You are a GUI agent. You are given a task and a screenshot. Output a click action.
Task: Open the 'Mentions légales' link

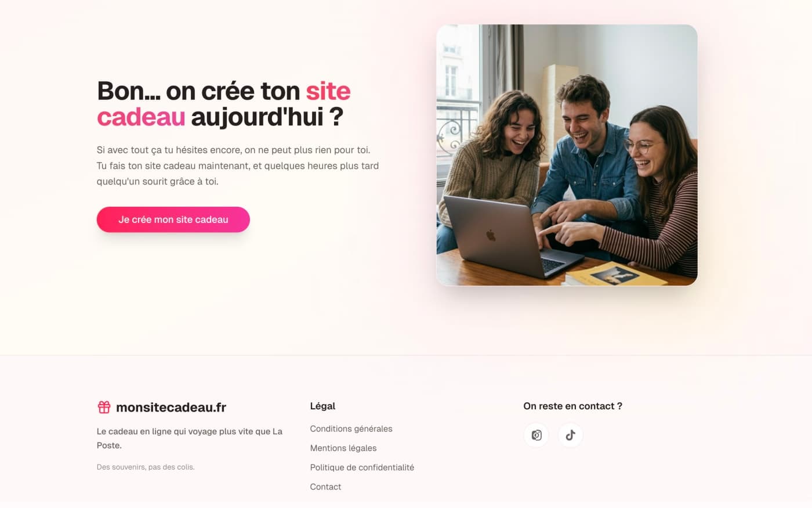coord(343,448)
